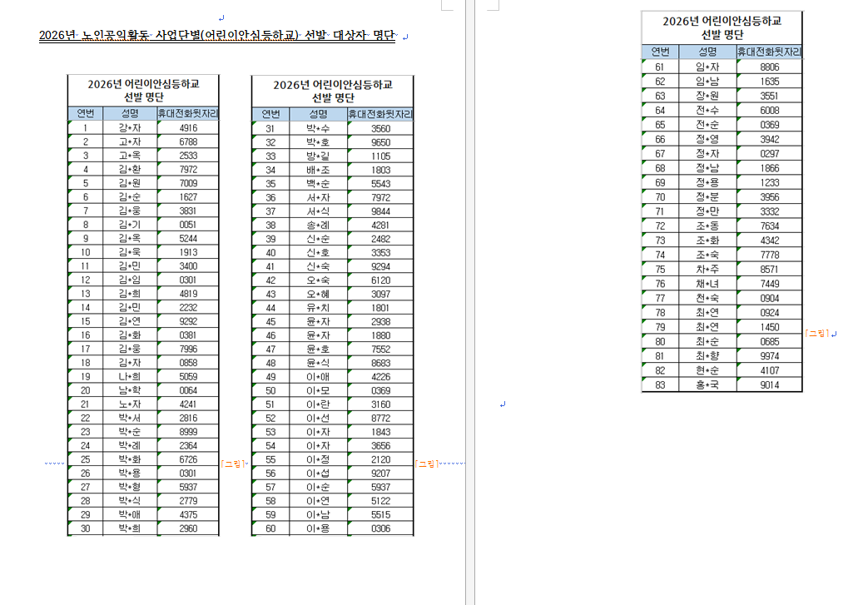Click the '연번' header in the first table
The width and height of the screenshot is (868, 605).
coord(85,113)
